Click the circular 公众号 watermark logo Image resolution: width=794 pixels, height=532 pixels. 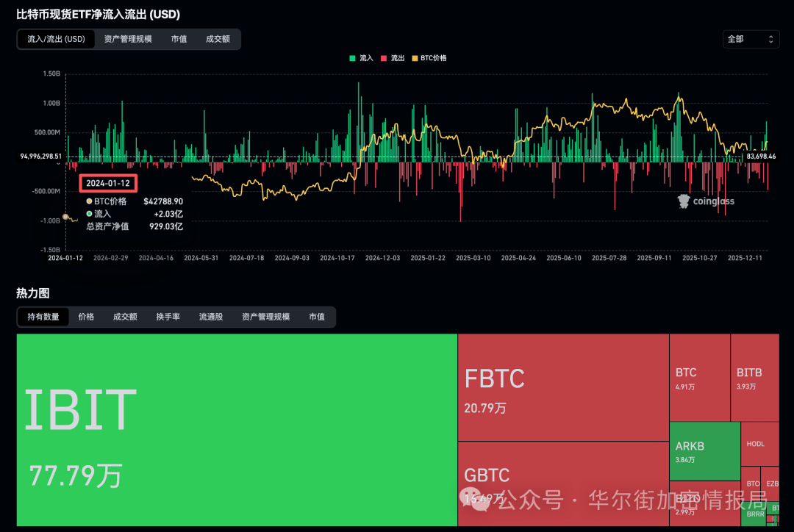point(475,500)
